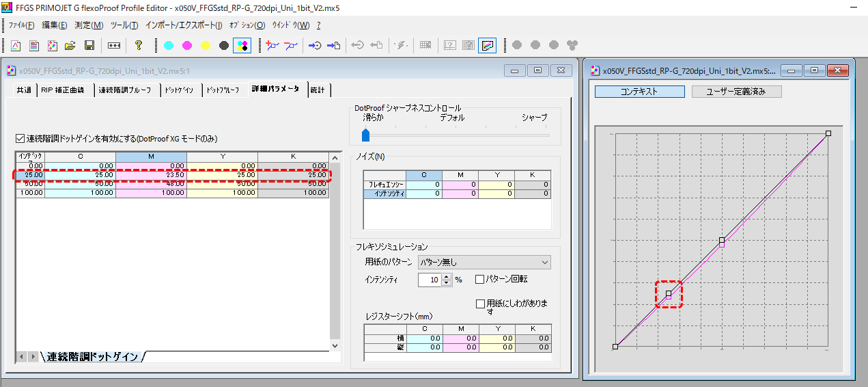Select the M cell showing 48.00

pyautogui.click(x=151, y=184)
